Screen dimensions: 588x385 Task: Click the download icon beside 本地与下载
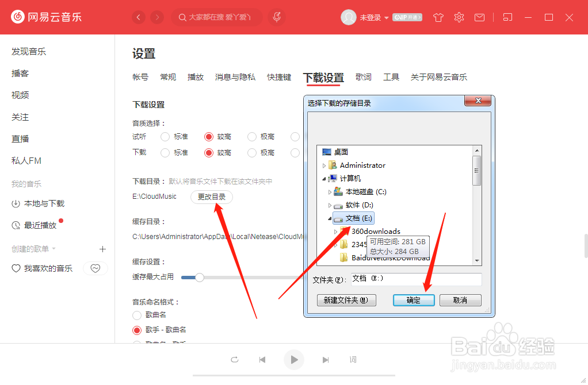coord(16,204)
